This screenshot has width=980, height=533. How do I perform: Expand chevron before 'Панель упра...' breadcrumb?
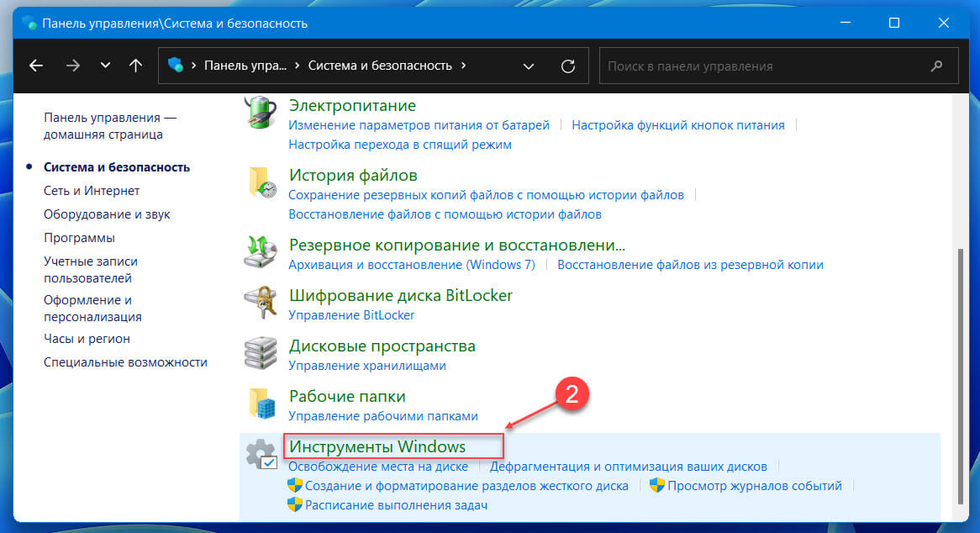click(x=194, y=66)
